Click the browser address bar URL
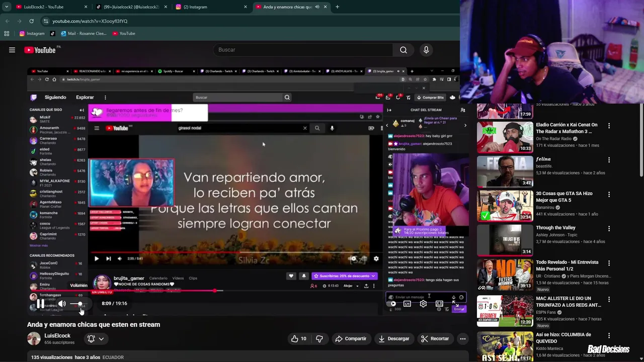 pyautogui.click(x=90, y=21)
